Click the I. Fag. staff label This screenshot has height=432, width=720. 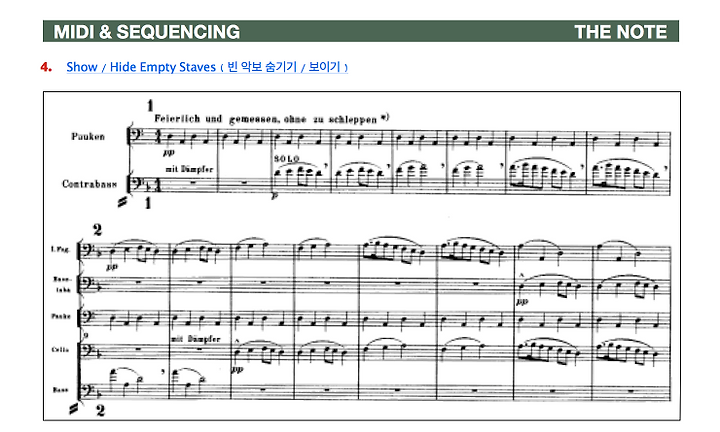point(60,249)
